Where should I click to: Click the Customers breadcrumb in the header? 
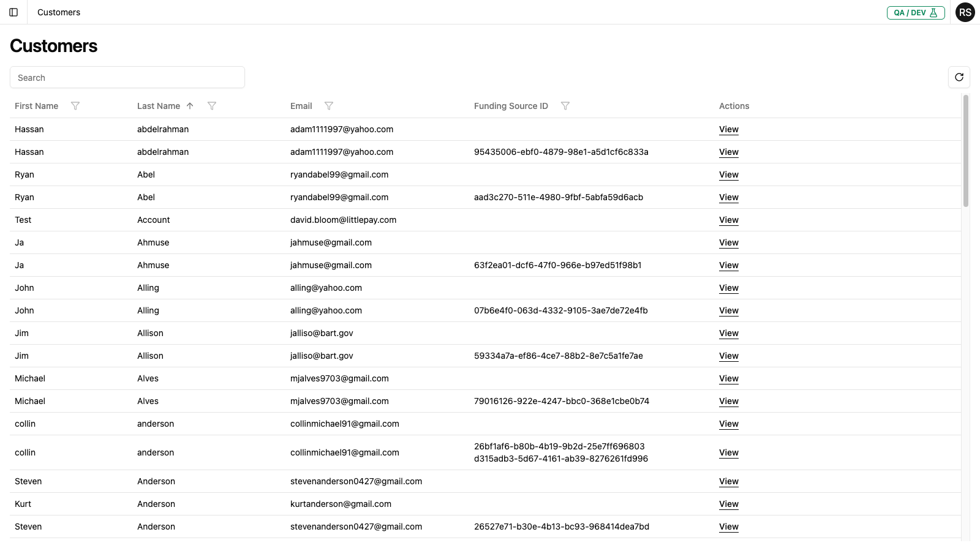[58, 12]
